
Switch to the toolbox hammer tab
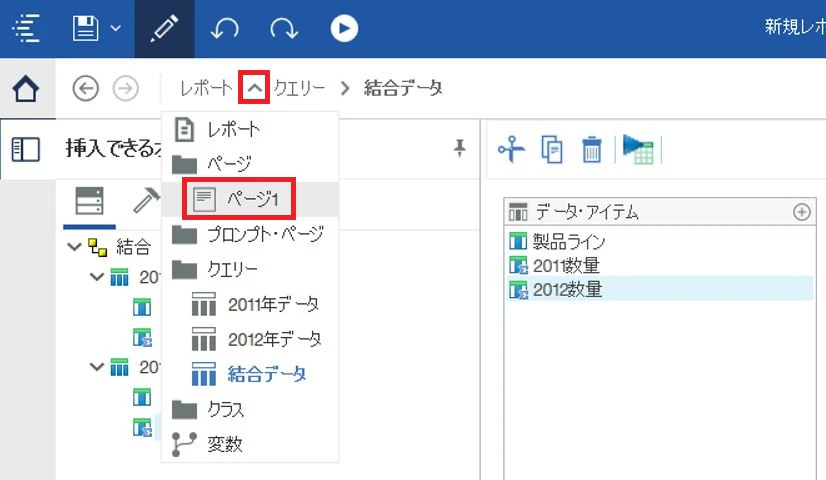tap(146, 201)
